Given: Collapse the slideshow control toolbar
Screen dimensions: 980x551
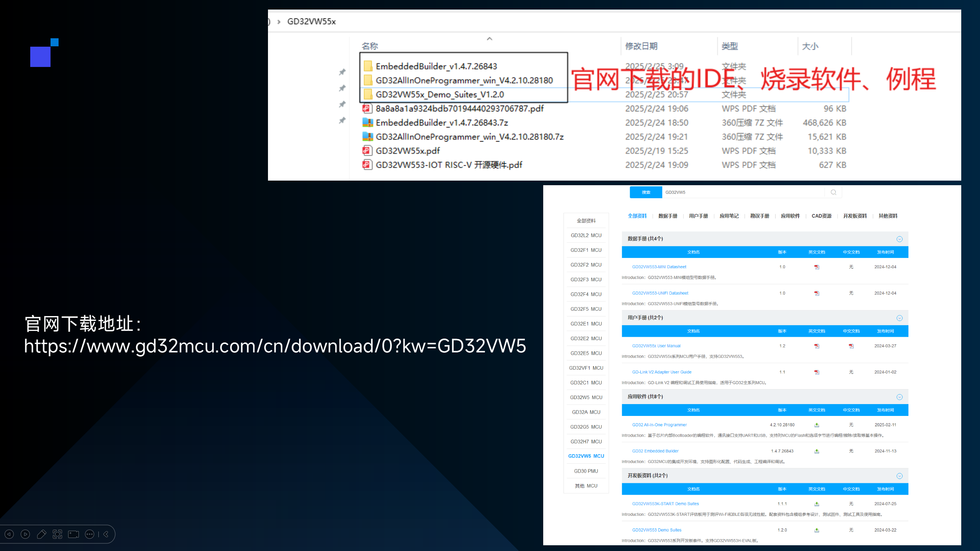Looking at the screenshot, I should tap(106, 534).
